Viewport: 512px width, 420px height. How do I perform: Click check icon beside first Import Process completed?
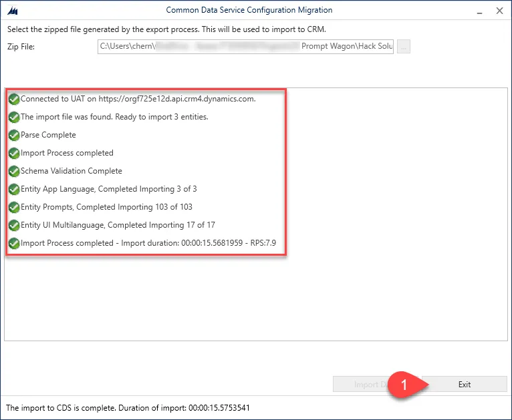point(14,153)
